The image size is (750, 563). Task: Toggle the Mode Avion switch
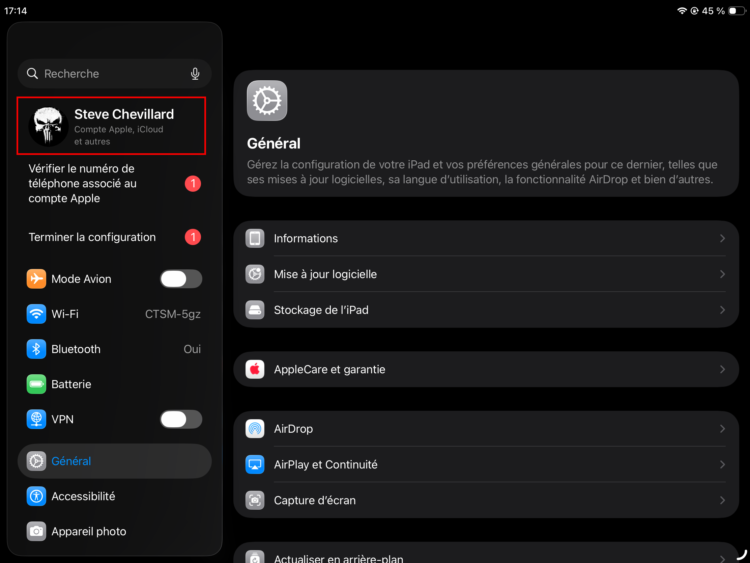click(181, 279)
